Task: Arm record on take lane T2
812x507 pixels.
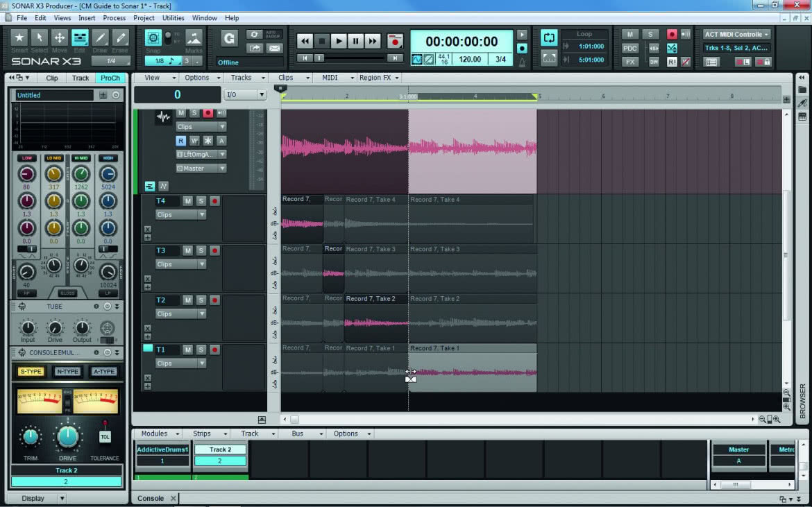Action: tap(214, 300)
